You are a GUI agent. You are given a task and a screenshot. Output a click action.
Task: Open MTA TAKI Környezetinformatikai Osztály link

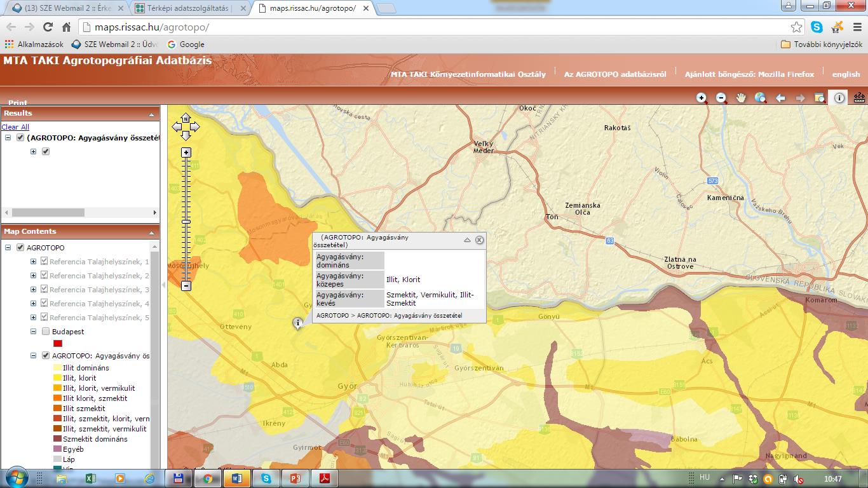click(x=468, y=74)
